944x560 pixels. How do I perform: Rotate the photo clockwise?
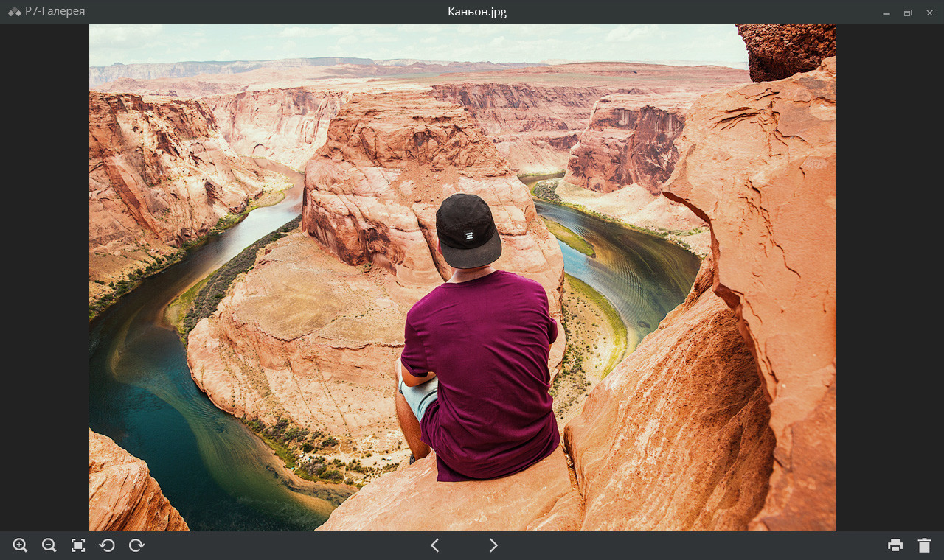(x=136, y=545)
